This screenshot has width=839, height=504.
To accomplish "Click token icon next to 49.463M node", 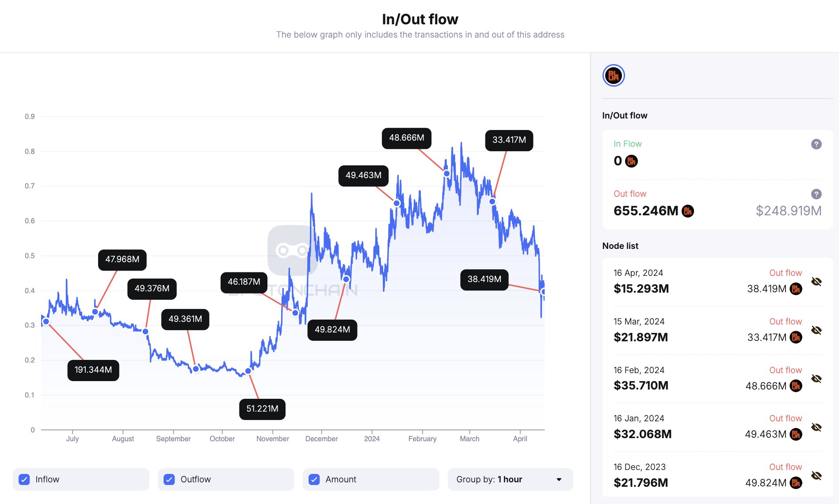I will click(796, 434).
